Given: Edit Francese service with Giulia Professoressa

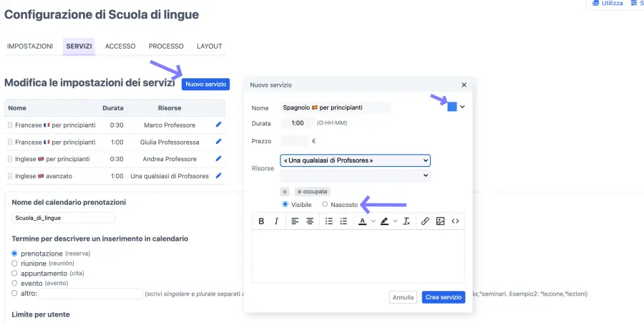Looking at the screenshot, I should tap(218, 141).
